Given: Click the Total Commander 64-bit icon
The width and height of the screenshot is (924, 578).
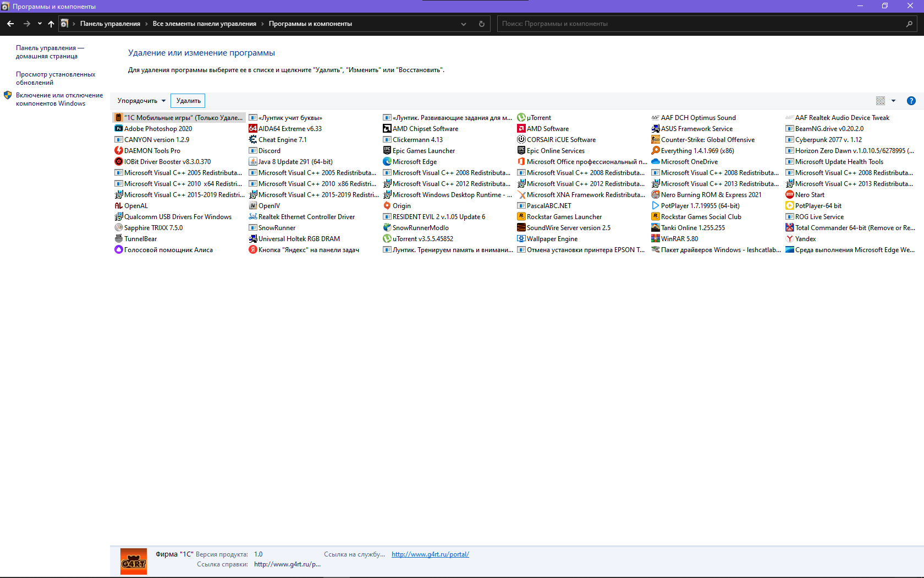Looking at the screenshot, I should (789, 228).
